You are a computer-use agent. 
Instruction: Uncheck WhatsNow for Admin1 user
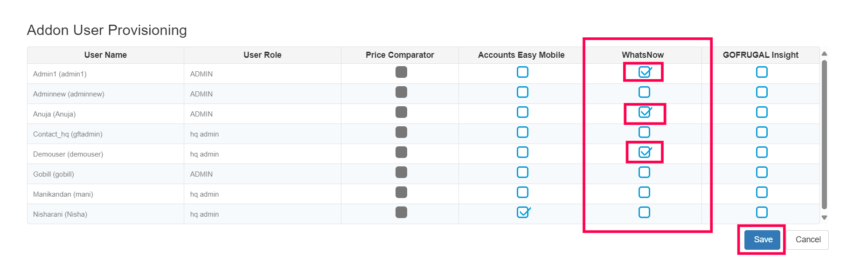(x=644, y=72)
